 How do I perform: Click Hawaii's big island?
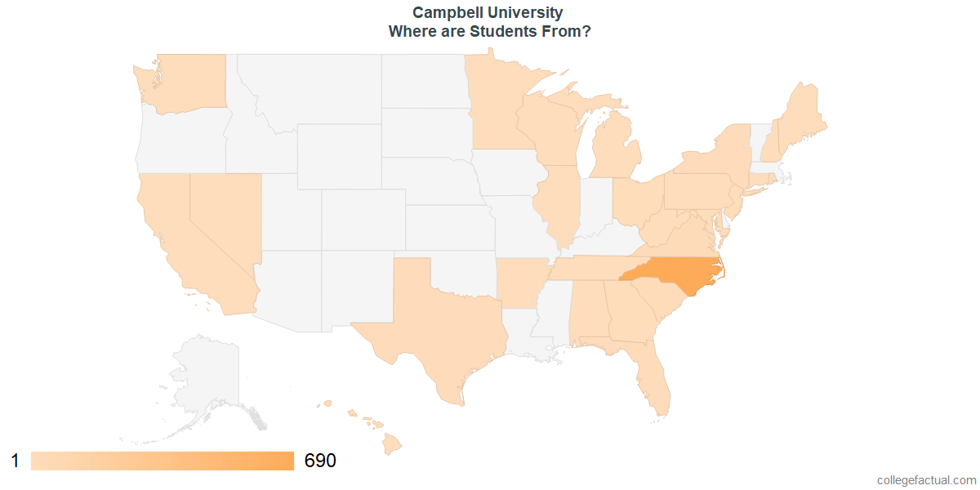click(x=393, y=443)
